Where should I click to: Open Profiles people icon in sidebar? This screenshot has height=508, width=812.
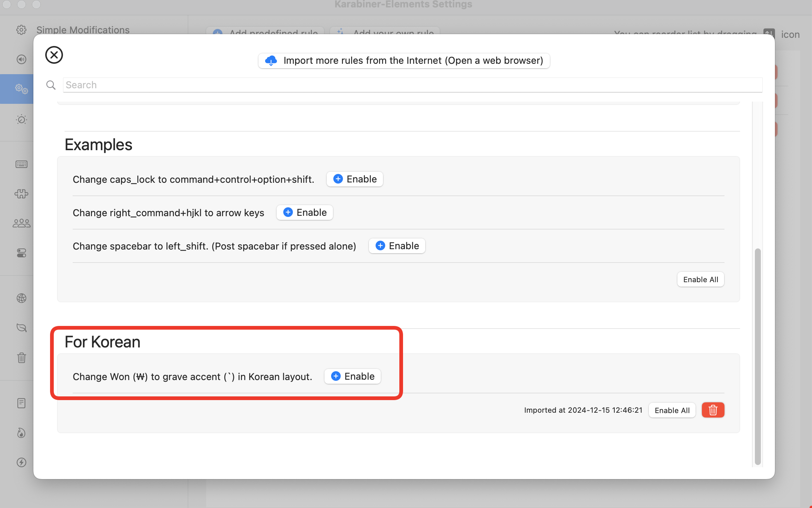(22, 223)
